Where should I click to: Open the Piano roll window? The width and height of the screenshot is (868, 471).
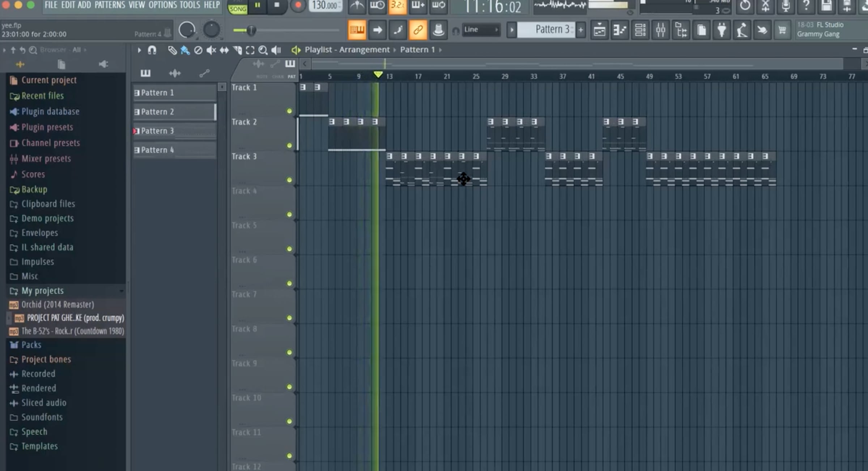(x=620, y=30)
